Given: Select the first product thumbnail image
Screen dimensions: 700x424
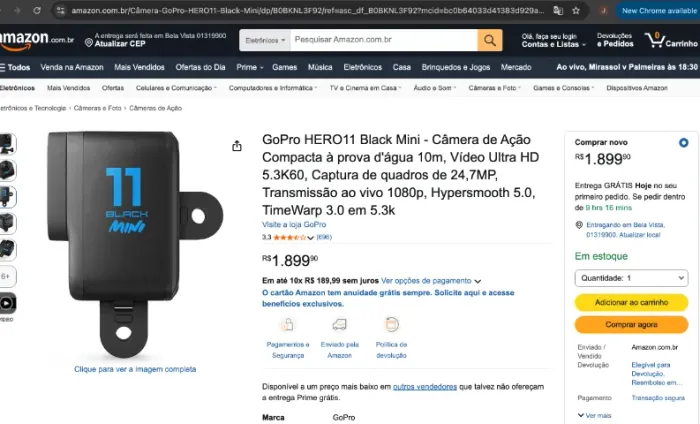Looking at the screenshot, I should point(7,144).
